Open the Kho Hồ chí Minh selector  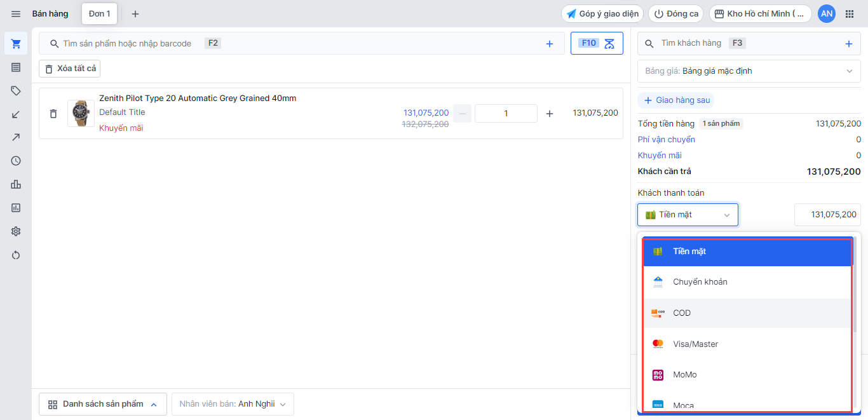(761, 14)
